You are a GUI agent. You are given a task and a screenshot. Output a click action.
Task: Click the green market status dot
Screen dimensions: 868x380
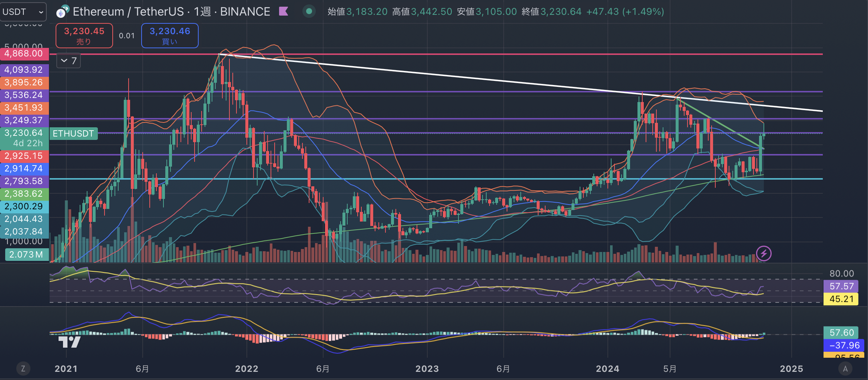[x=309, y=12]
